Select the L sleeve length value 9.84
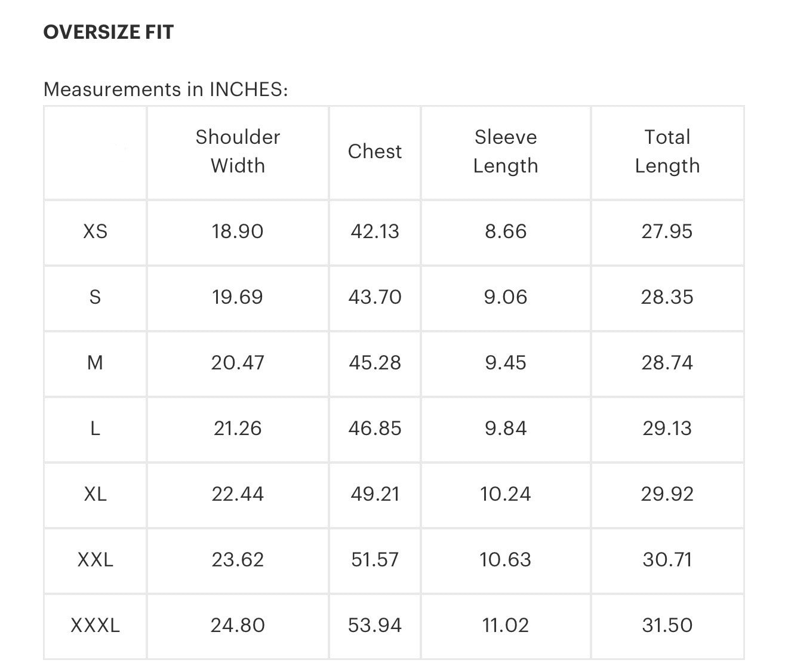This screenshot has width=788, height=672. coord(506,429)
